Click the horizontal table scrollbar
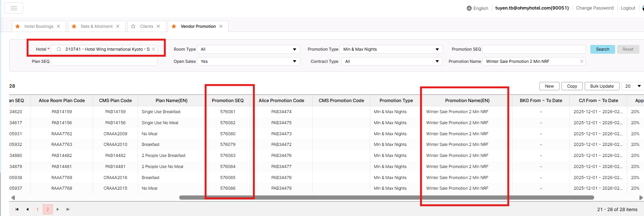 pos(386,198)
